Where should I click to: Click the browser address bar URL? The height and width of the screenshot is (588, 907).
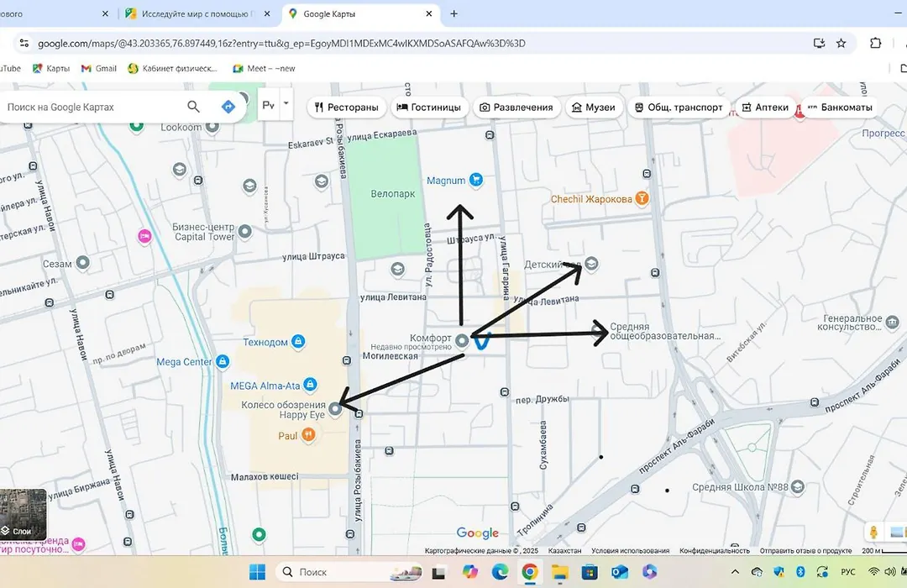coord(281,44)
